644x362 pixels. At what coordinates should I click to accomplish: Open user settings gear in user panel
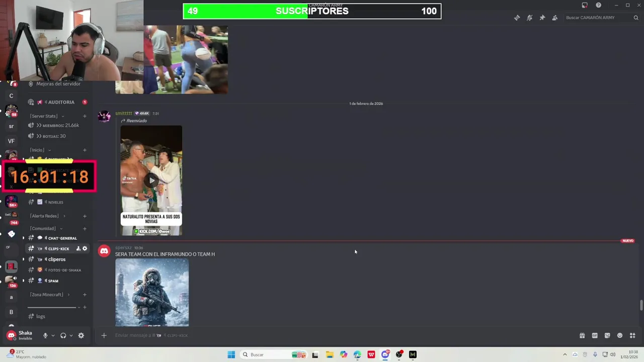[x=81, y=335]
